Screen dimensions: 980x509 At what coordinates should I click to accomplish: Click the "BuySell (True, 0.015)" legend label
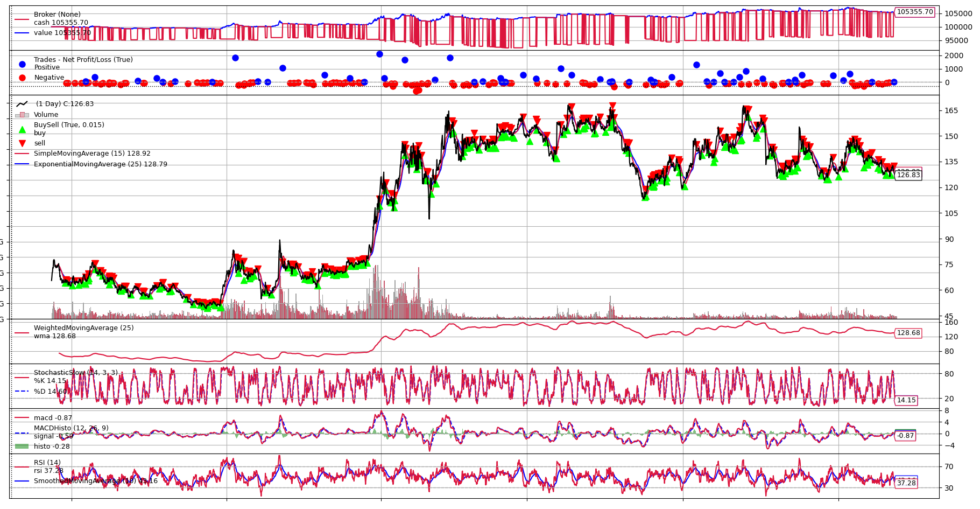click(69, 125)
